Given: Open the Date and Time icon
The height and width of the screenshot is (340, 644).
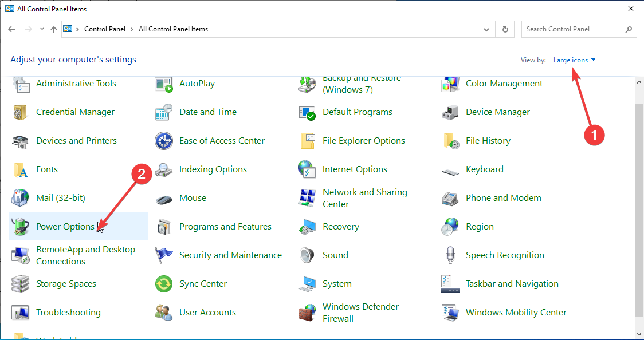Looking at the screenshot, I should [163, 112].
